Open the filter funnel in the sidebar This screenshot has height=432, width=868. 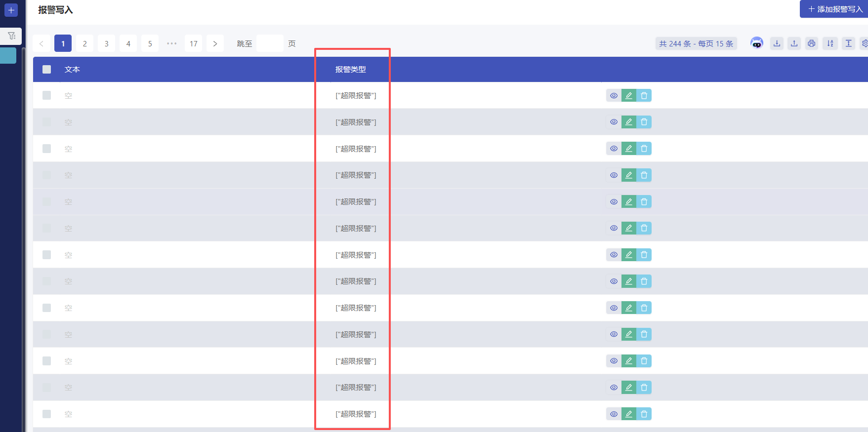[x=11, y=36]
